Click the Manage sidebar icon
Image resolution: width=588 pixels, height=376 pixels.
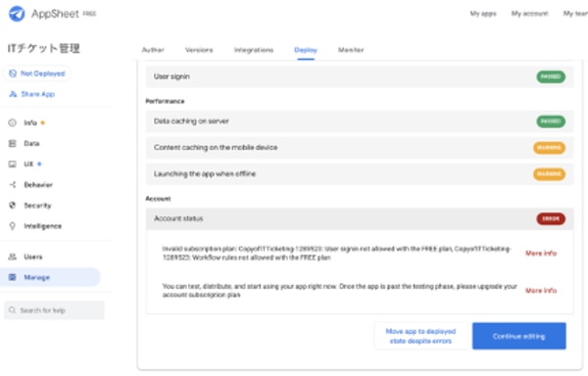point(13,277)
